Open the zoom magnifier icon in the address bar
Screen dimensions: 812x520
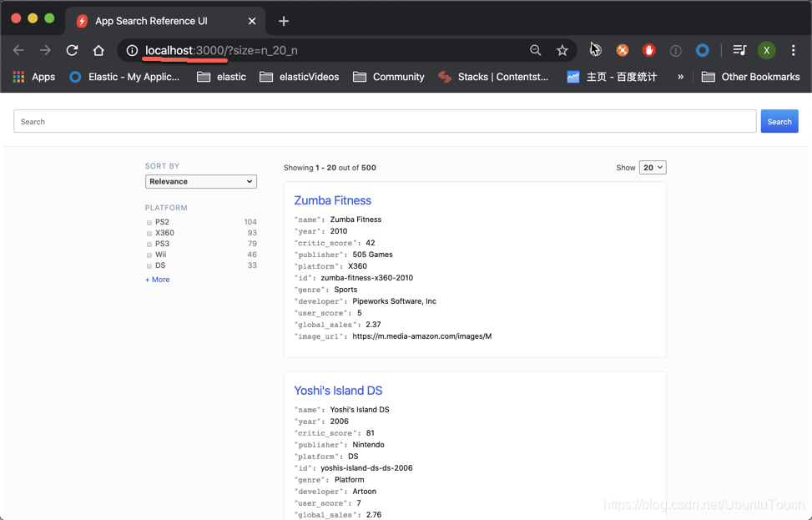536,50
